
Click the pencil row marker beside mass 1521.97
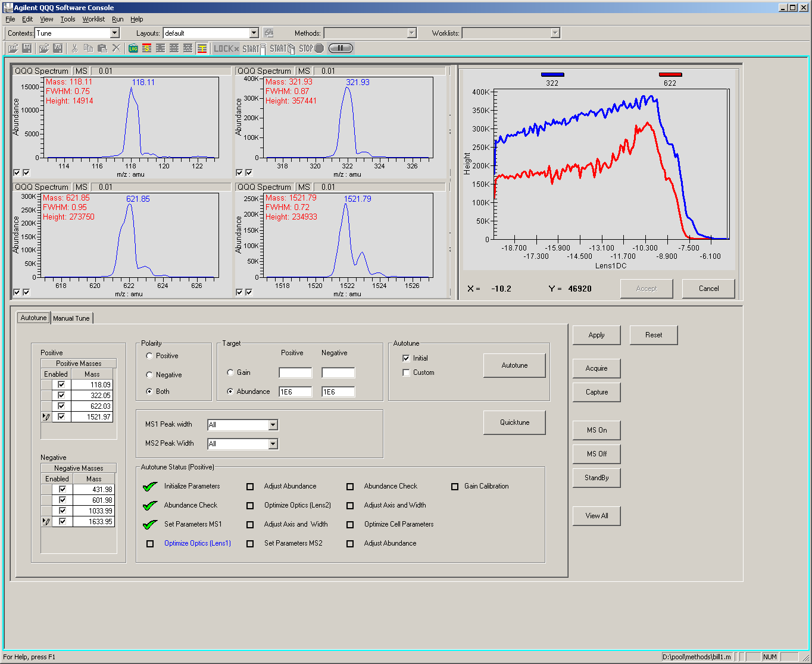click(46, 417)
